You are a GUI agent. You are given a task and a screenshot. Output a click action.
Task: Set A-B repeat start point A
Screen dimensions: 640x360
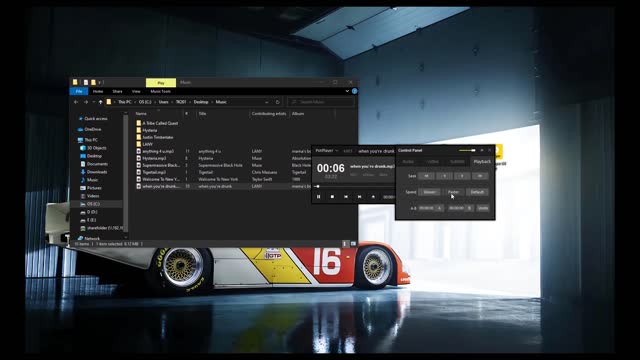[440, 208]
